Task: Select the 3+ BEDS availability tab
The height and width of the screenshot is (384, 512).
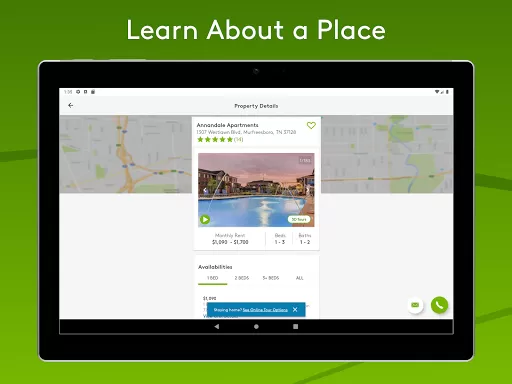Action: click(271, 278)
